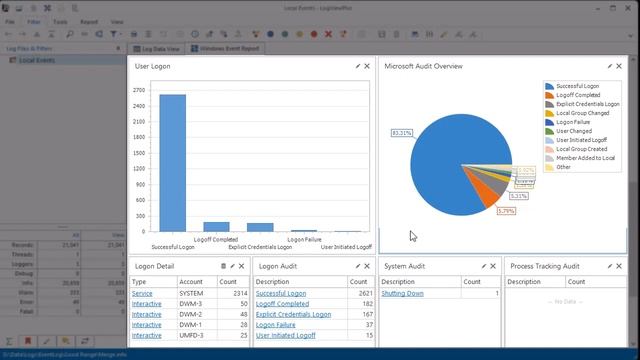Screen dimensions: 640x360
Task: Open the red bookmark tab icon
Action: 28,341
